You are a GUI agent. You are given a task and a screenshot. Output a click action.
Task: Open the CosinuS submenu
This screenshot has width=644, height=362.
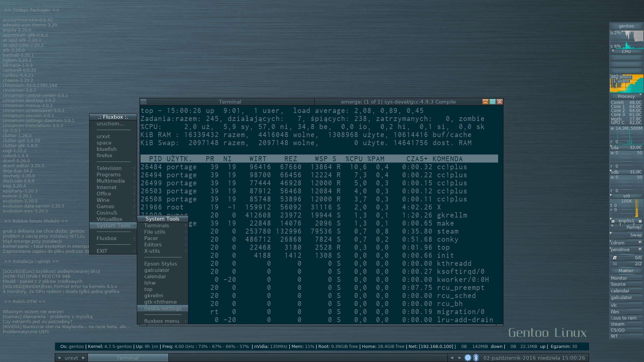pyautogui.click(x=113, y=213)
